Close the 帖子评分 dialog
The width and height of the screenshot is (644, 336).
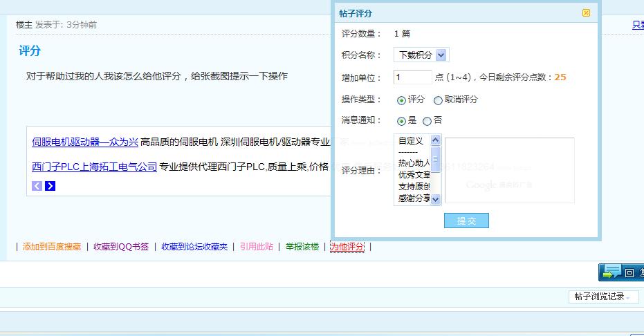[x=586, y=13]
